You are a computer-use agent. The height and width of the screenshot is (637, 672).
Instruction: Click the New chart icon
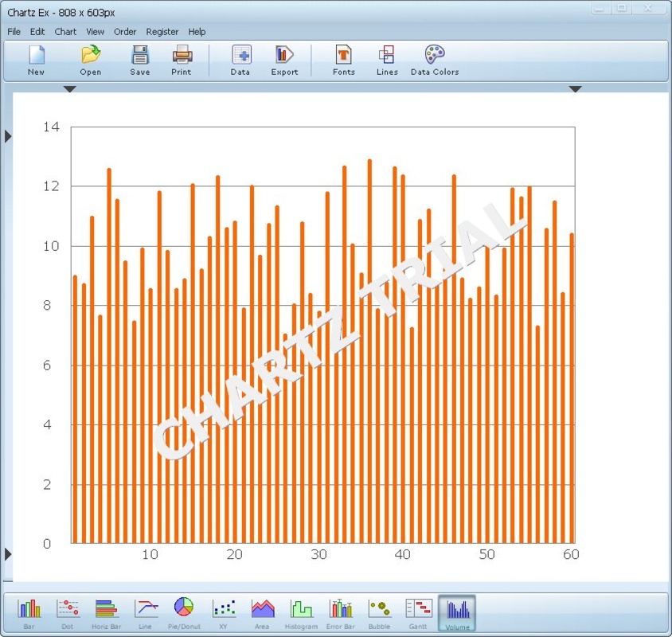coord(36,60)
